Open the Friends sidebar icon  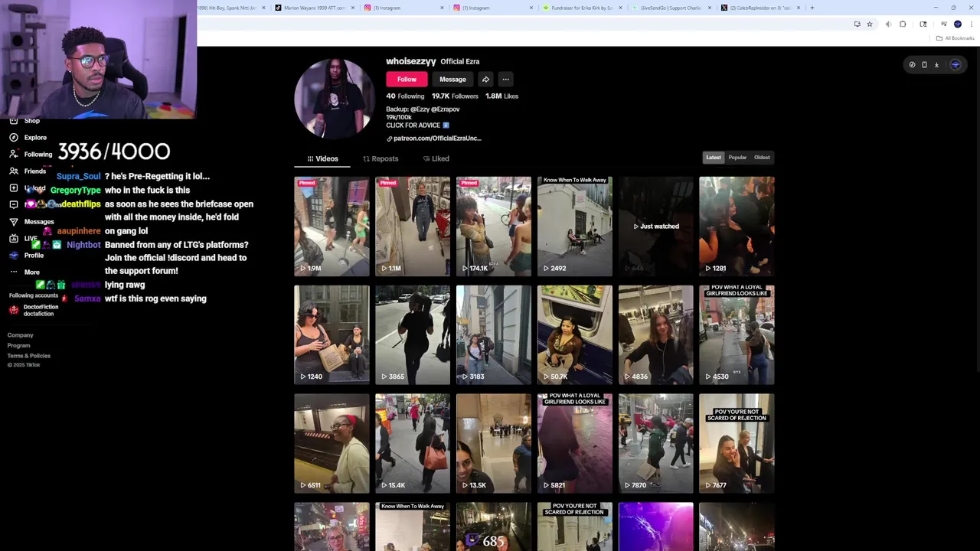coord(14,171)
